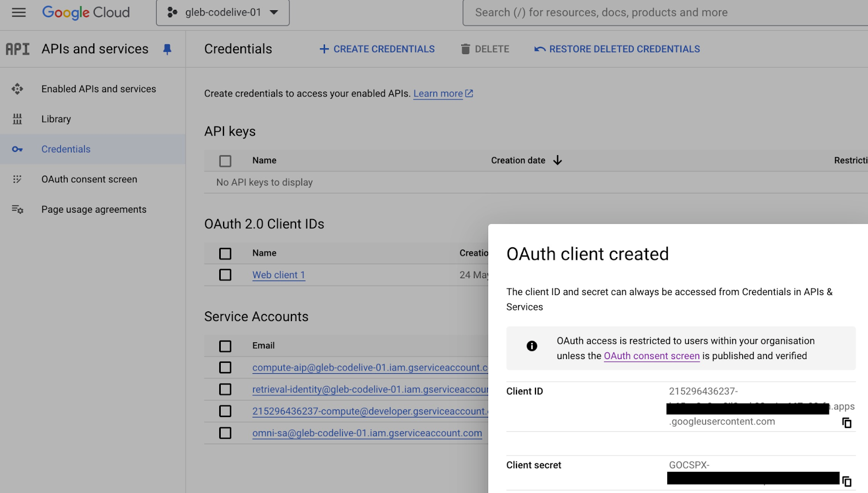This screenshot has width=868, height=493.
Task: Select all Service Accounts header checkbox
Action: 225,346
